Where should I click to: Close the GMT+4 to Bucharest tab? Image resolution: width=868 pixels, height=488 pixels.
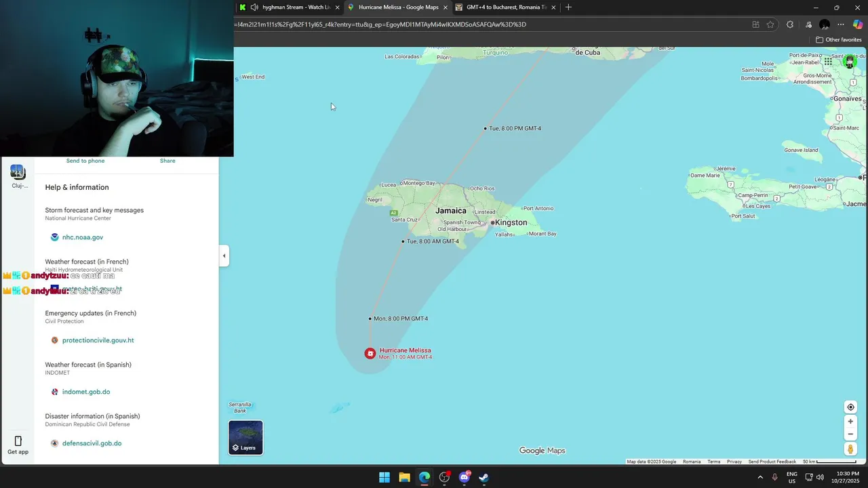[x=553, y=7]
